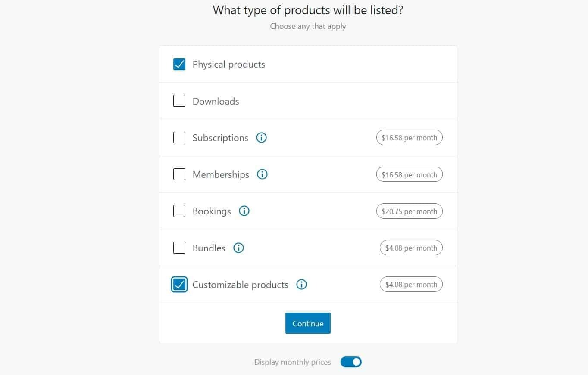
Task: Tick the Bookings checkbox
Action: coord(179,211)
